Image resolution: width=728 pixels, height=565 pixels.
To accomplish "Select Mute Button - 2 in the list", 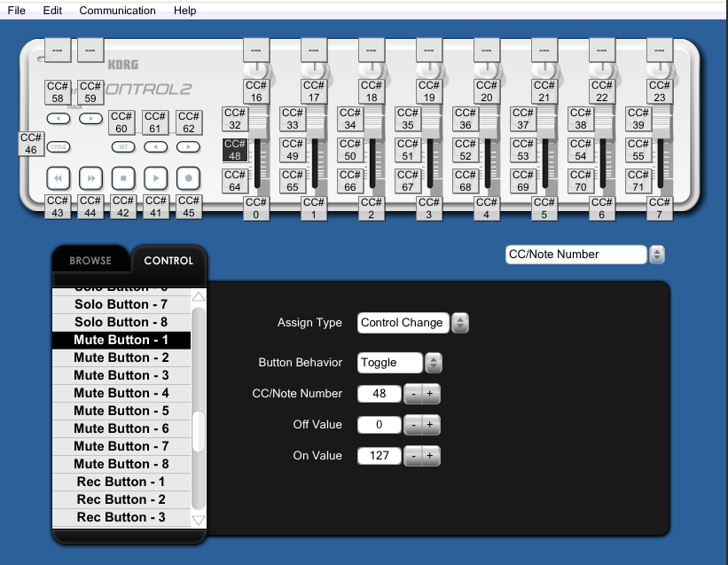I will (121, 358).
